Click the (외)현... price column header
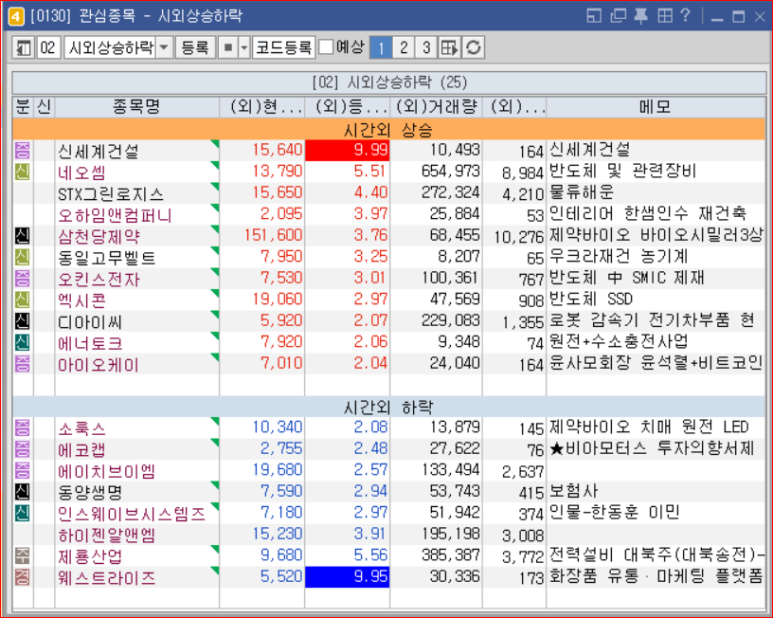This screenshot has width=773, height=618. pyautogui.click(x=262, y=107)
